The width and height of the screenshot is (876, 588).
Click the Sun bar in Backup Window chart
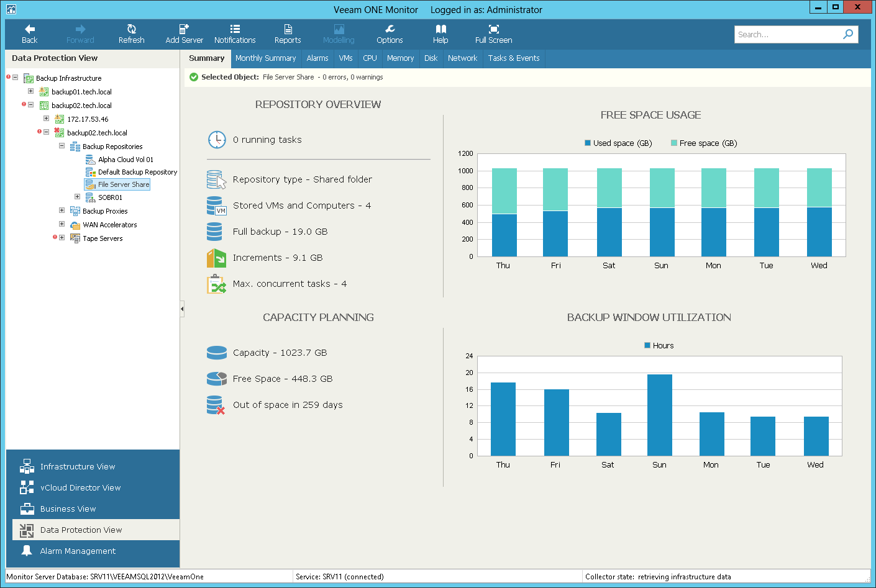pyautogui.click(x=660, y=415)
